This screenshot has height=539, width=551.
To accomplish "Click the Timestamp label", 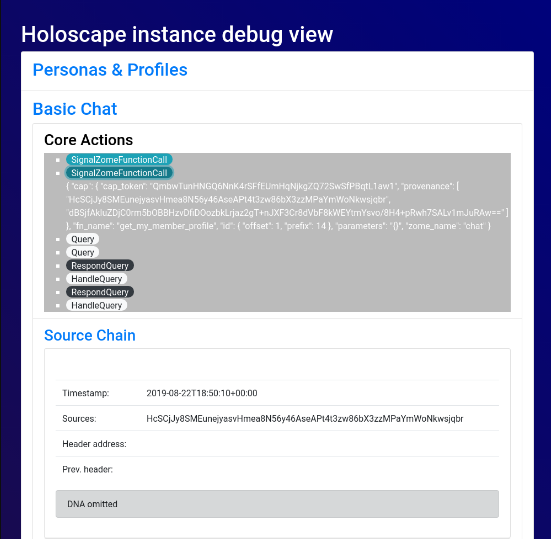I will (86, 393).
